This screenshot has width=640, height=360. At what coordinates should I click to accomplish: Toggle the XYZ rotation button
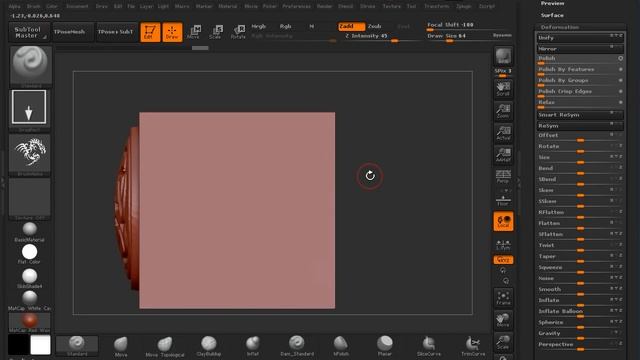(503, 260)
